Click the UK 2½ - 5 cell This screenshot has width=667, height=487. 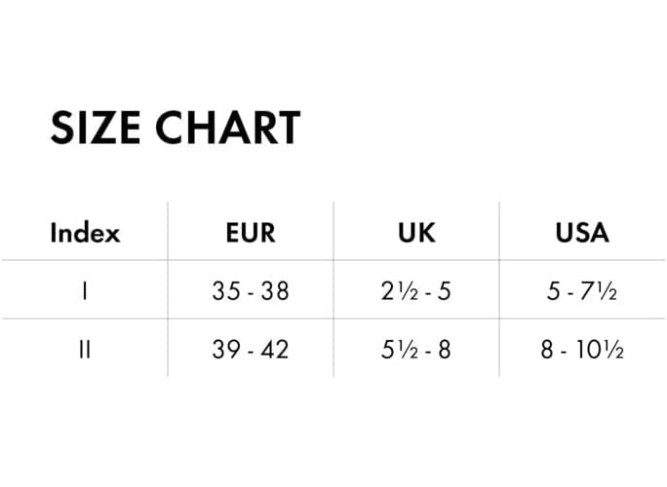tap(416, 291)
